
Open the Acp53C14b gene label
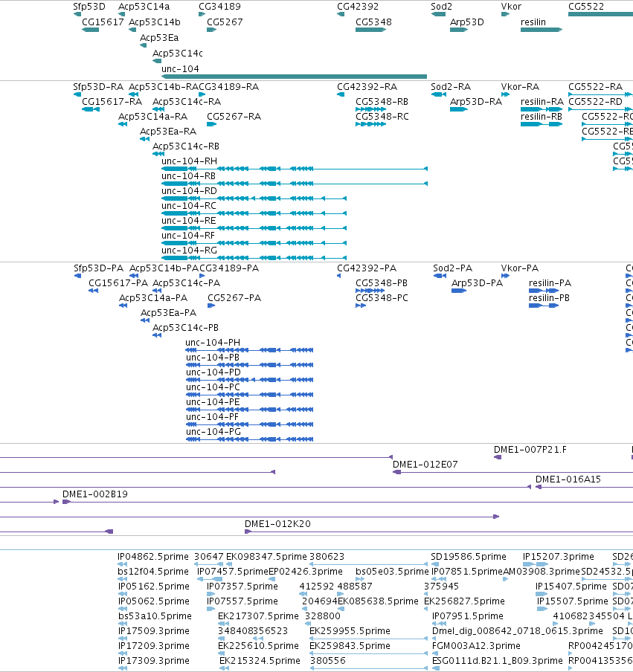click(155, 22)
